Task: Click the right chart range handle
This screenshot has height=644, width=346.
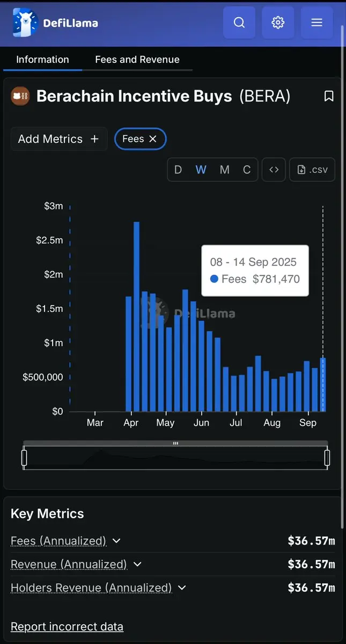Action: [327, 458]
